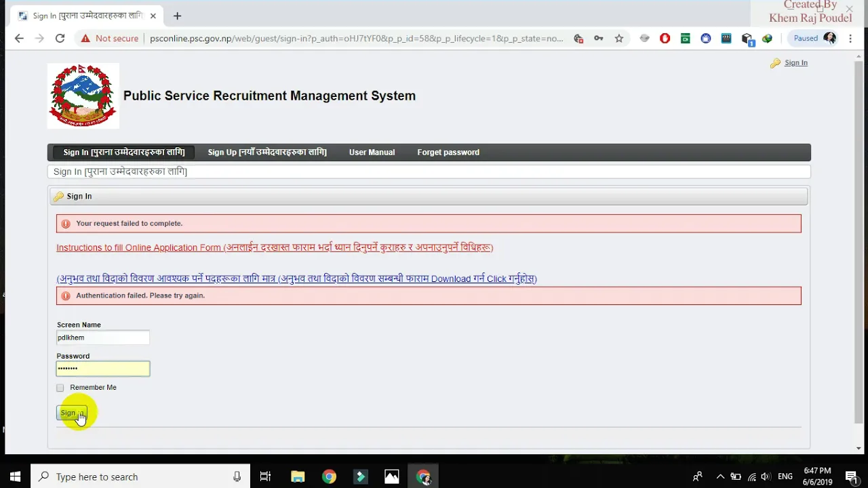Open the cube extension with badge
The height and width of the screenshot is (488, 868).
pos(747,39)
